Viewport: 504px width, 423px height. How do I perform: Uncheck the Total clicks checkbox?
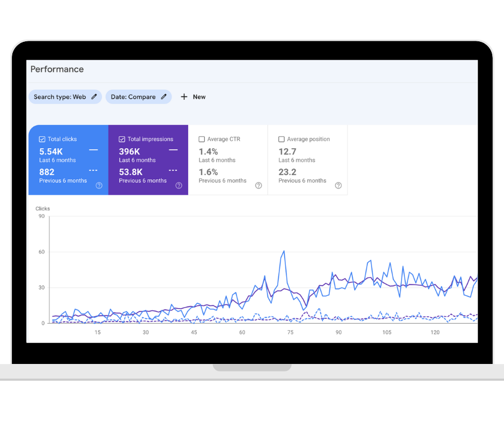(x=42, y=139)
